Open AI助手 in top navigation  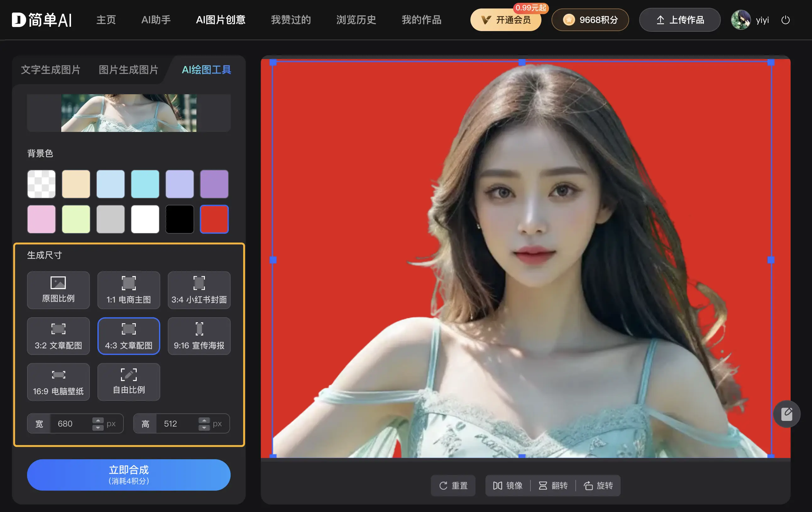(x=156, y=20)
